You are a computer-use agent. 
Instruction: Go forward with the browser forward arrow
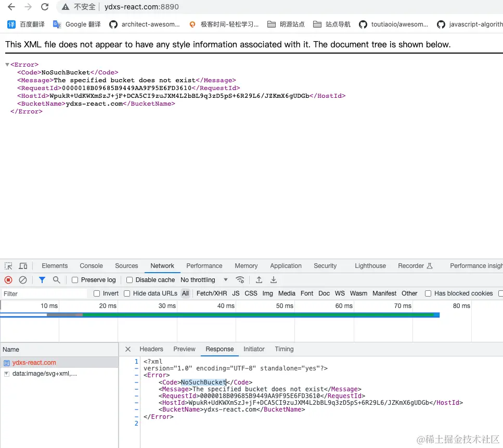click(x=28, y=7)
